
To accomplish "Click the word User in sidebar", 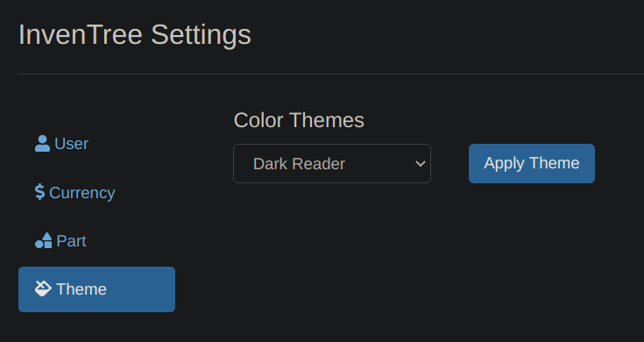I will coord(71,144).
